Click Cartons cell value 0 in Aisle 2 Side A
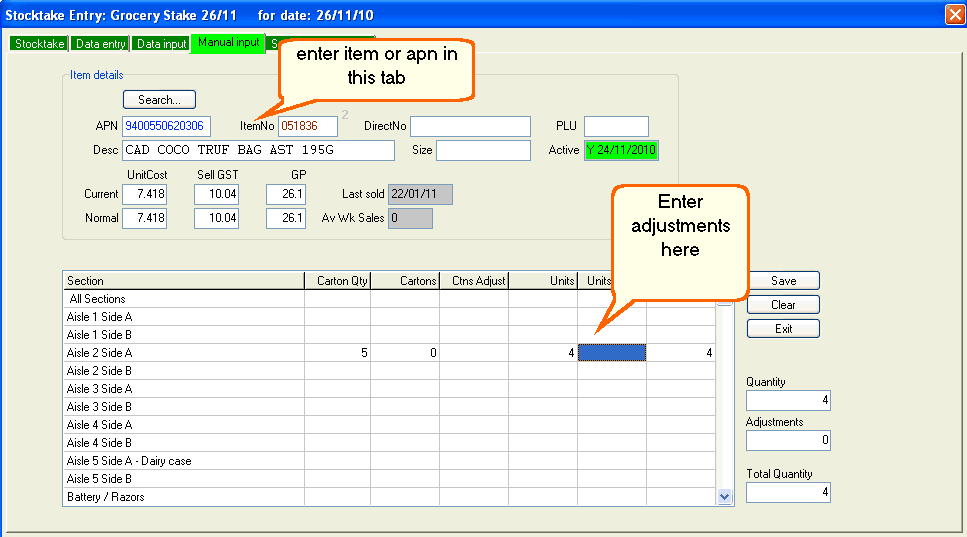967x537 pixels. point(405,353)
